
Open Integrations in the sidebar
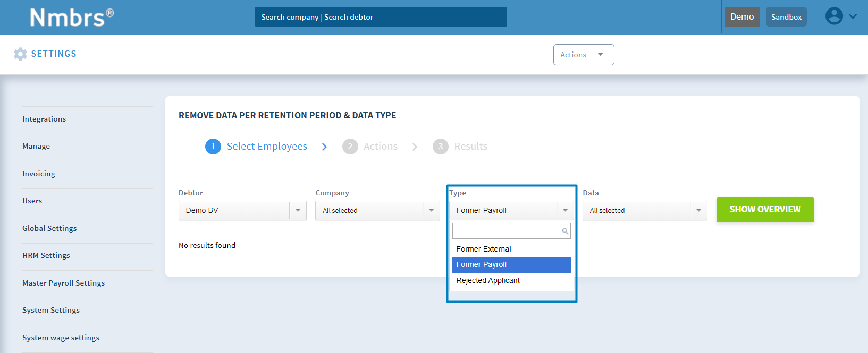point(44,119)
